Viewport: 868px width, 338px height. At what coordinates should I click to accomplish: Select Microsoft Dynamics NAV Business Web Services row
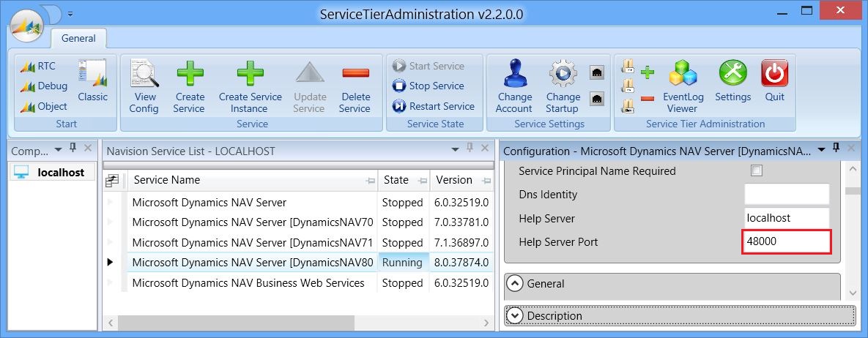tap(299, 282)
